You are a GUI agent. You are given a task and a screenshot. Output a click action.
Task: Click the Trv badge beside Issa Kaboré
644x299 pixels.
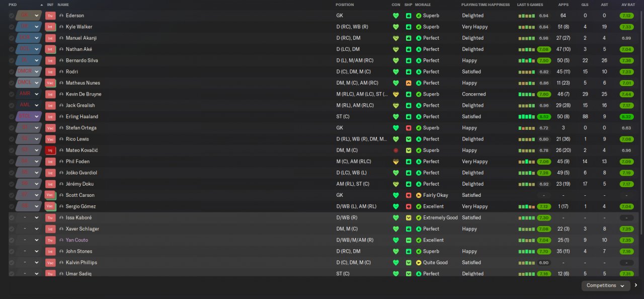click(x=50, y=218)
